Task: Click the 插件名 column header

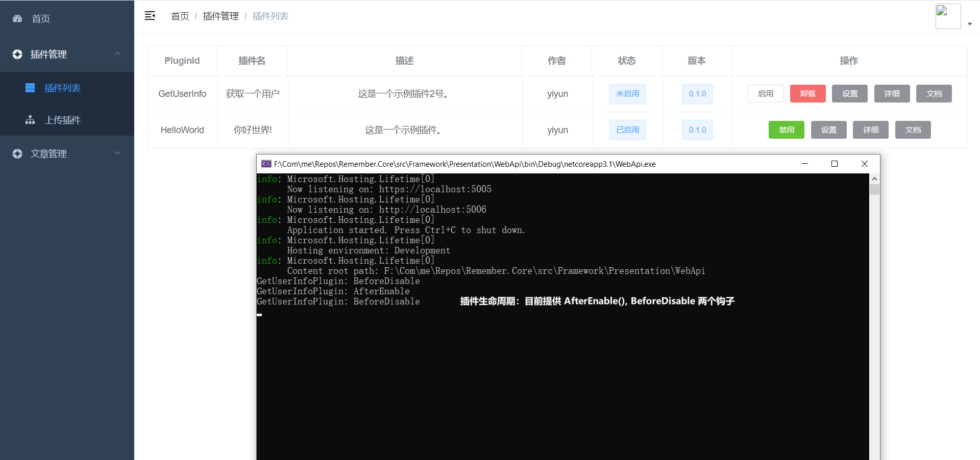Action: (252, 61)
